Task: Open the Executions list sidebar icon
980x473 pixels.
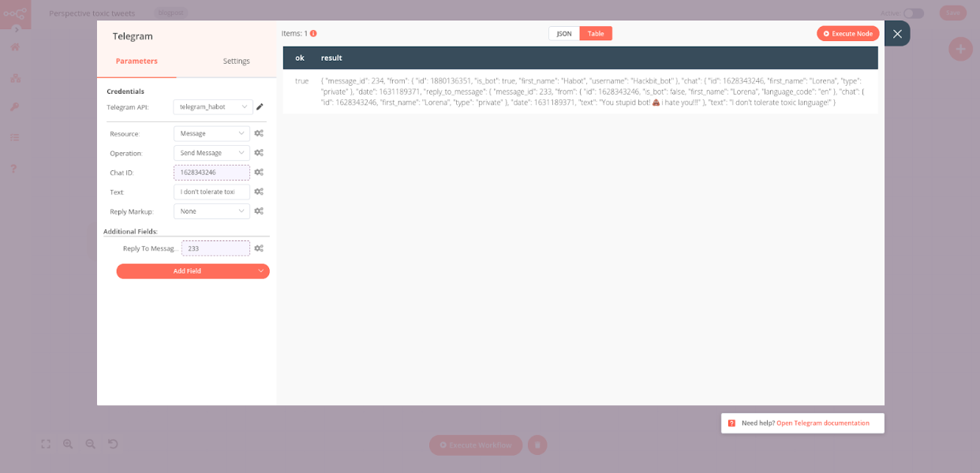Action: tap(13, 136)
